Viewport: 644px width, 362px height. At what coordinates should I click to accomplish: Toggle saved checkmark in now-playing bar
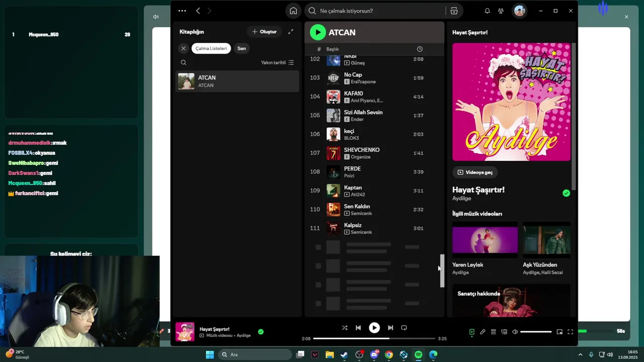(261, 332)
